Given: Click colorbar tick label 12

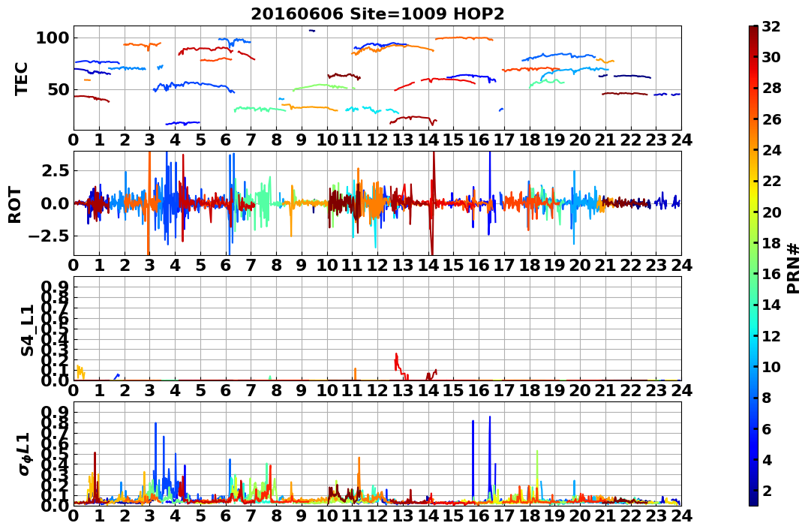Looking at the screenshot, I should pos(771,335).
